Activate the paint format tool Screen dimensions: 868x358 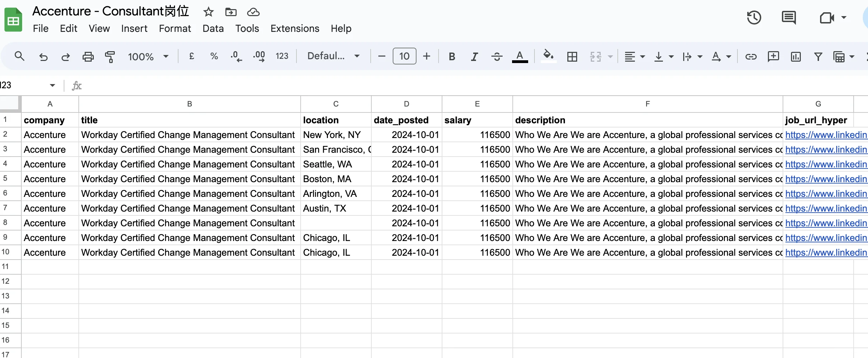click(110, 56)
